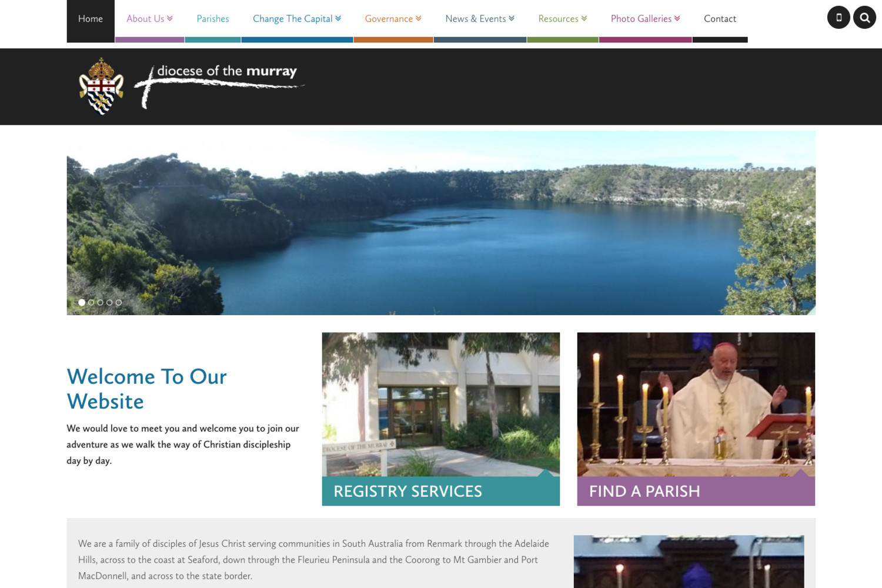The width and height of the screenshot is (882, 588).
Task: Jump to the fifth slideshow dot
Action: (x=119, y=302)
